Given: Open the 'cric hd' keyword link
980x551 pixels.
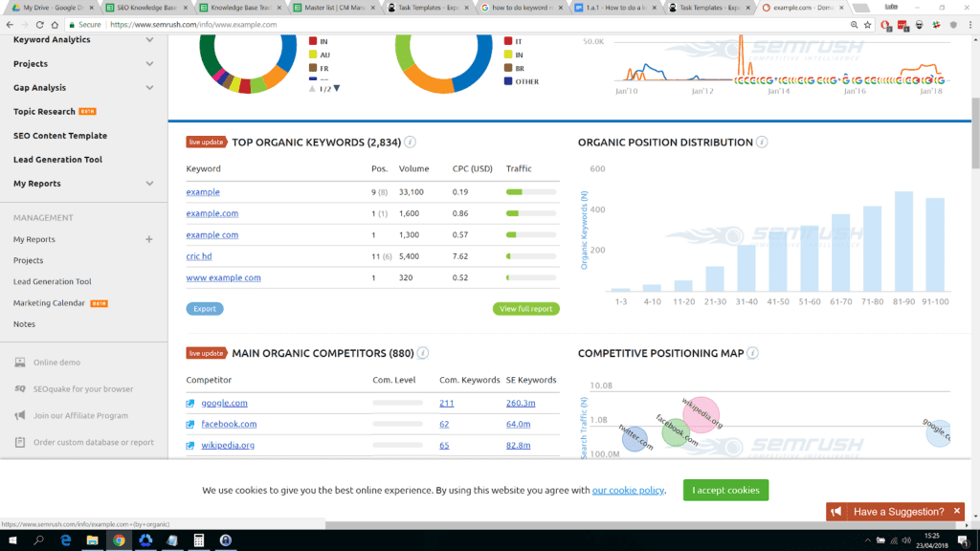Looking at the screenshot, I should [199, 256].
